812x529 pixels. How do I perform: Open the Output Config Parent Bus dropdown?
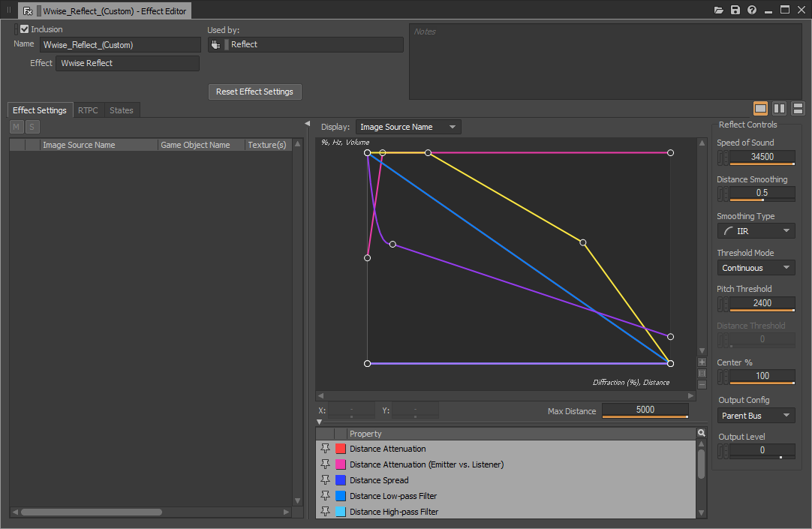click(x=756, y=416)
